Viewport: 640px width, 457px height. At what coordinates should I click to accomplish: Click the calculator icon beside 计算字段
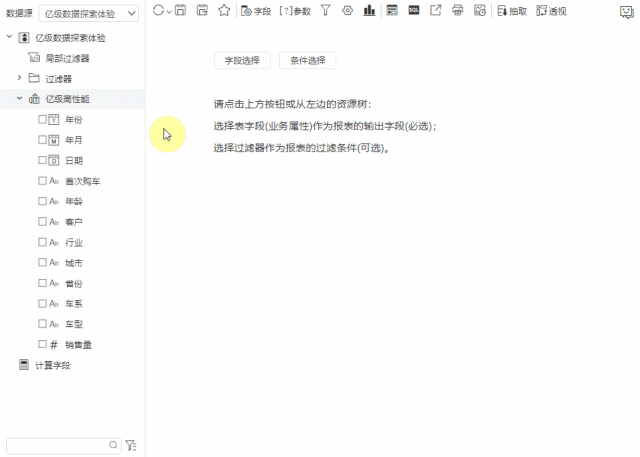point(24,365)
